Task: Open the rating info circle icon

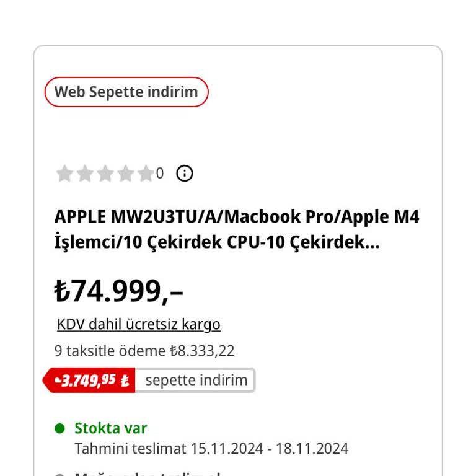Action: click(185, 174)
